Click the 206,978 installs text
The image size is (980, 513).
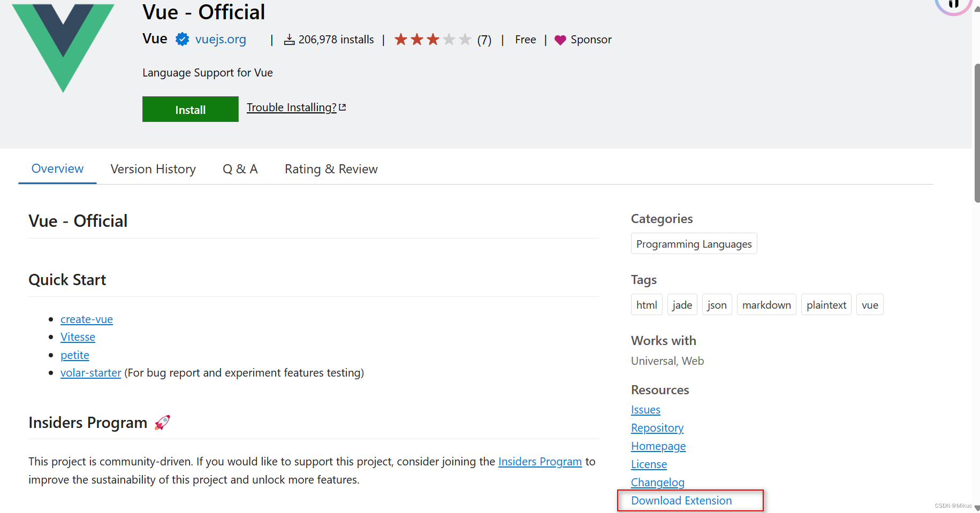336,40
